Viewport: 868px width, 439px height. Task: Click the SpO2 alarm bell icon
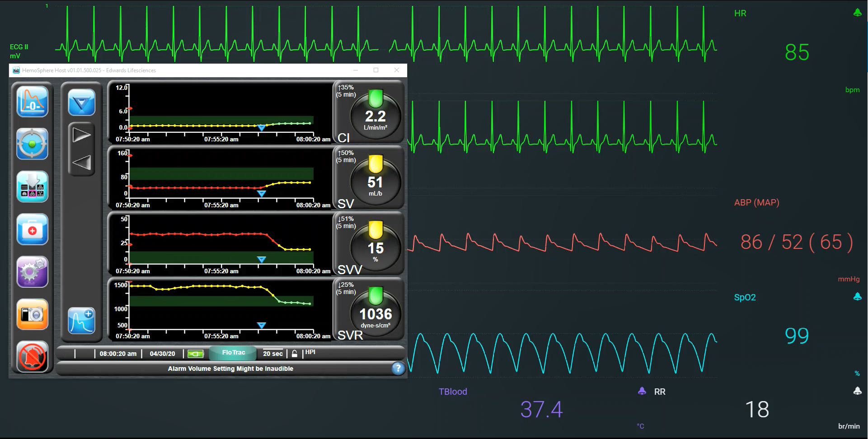[x=857, y=296]
